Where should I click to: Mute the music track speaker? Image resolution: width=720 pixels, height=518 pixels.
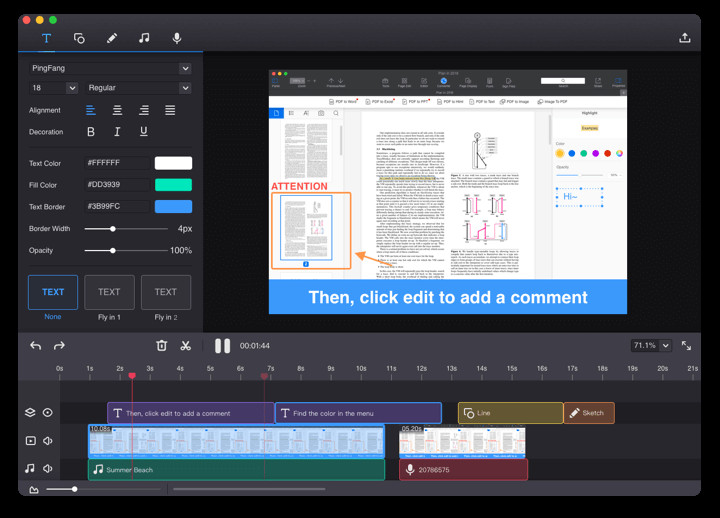tap(48, 468)
